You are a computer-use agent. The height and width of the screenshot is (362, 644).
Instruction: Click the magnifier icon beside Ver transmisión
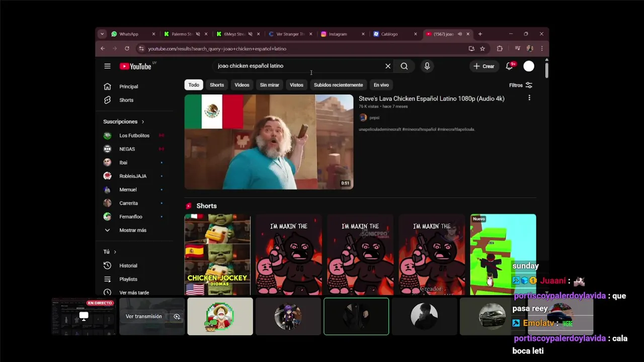click(x=177, y=316)
